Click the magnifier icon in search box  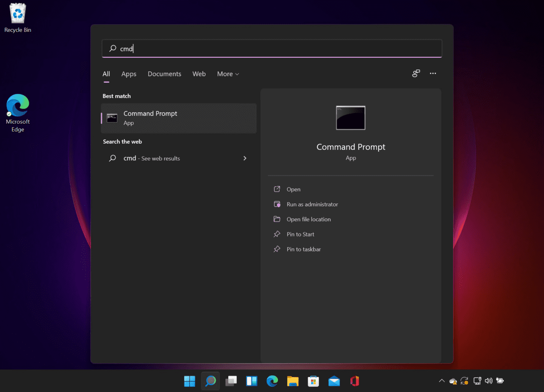click(x=113, y=48)
